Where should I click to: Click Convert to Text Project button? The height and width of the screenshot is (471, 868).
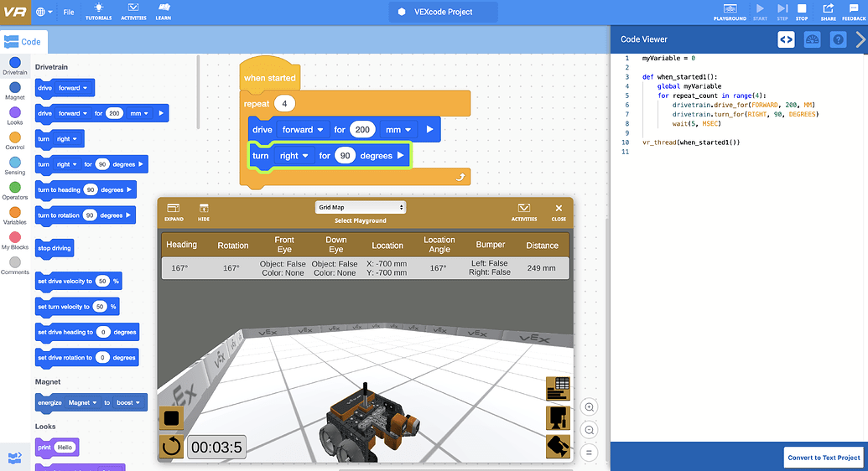click(824, 458)
